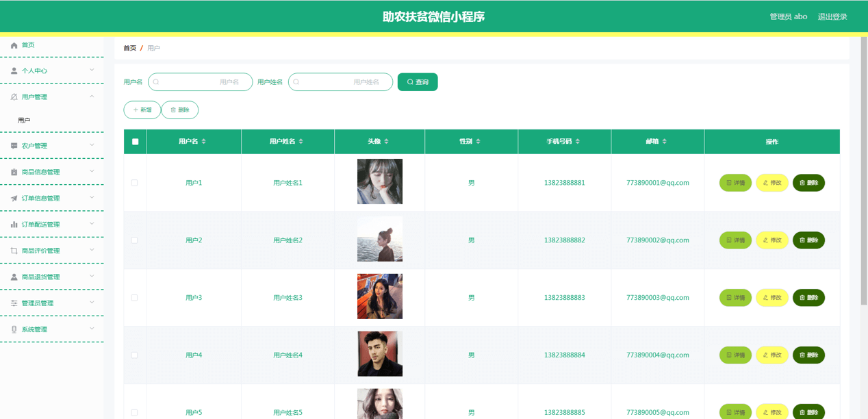Expand the 商品退货管理 menu chevron
The image size is (868, 419).
point(92,277)
